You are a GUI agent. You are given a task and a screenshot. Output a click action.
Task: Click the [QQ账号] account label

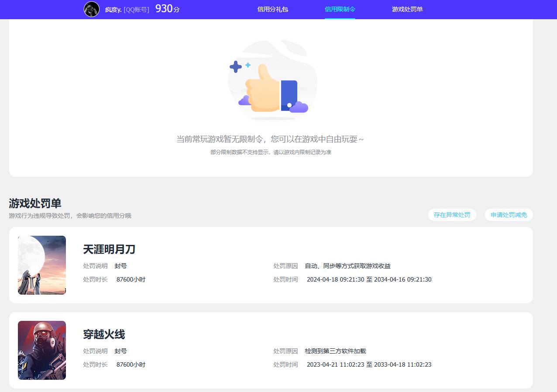tap(136, 9)
